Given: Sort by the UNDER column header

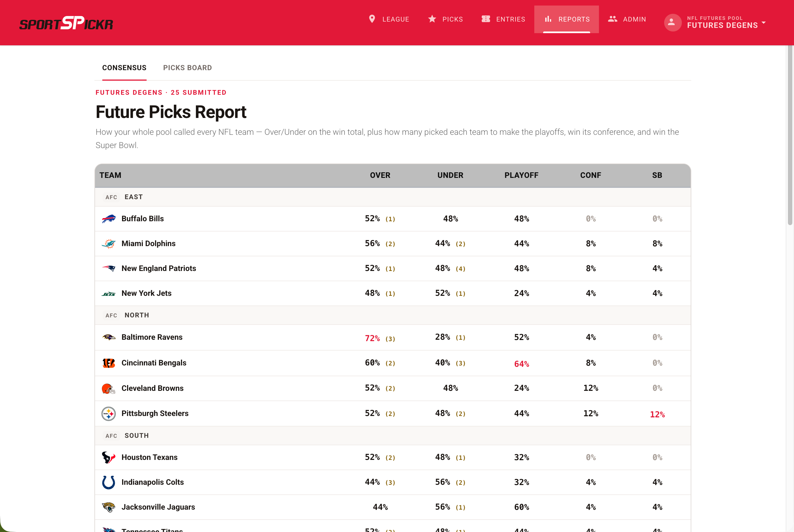Looking at the screenshot, I should [450, 175].
